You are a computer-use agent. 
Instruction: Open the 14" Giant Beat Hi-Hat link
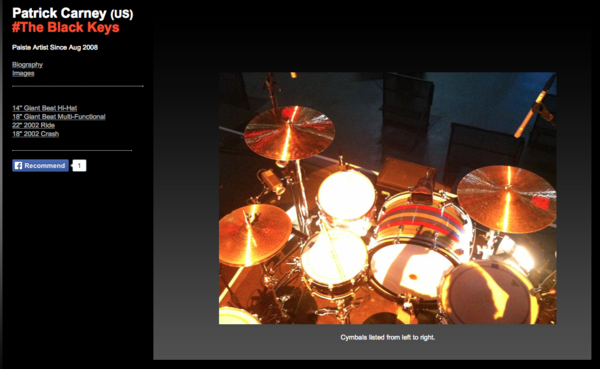click(44, 108)
